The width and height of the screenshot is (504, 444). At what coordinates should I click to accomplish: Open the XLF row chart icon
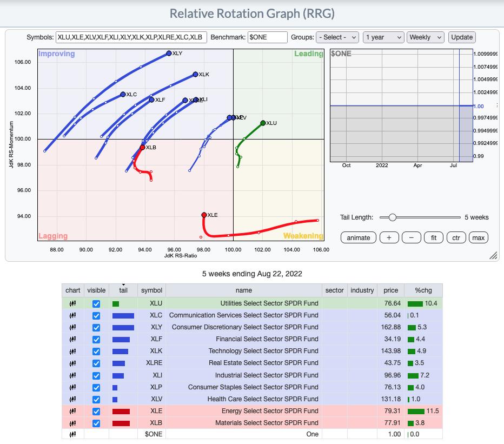coord(72,339)
